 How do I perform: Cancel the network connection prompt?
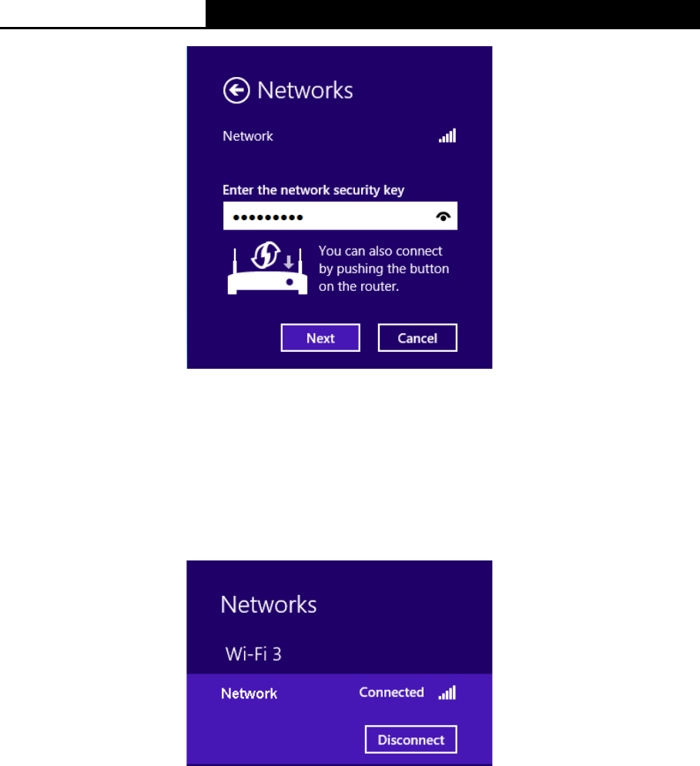(417, 337)
